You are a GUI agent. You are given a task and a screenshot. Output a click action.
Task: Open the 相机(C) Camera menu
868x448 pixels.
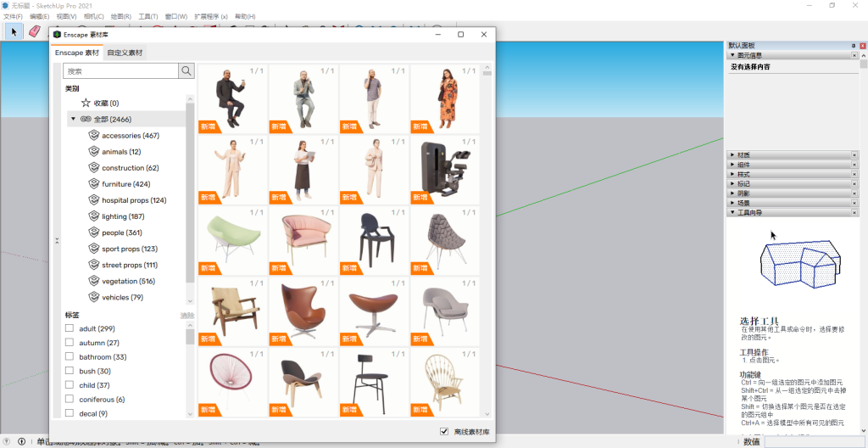coord(93,16)
